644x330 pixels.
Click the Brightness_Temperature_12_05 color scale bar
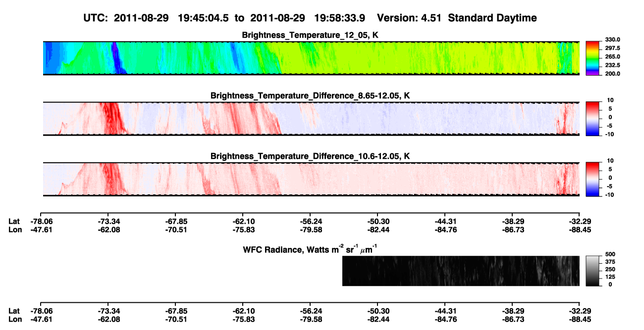pos(592,58)
